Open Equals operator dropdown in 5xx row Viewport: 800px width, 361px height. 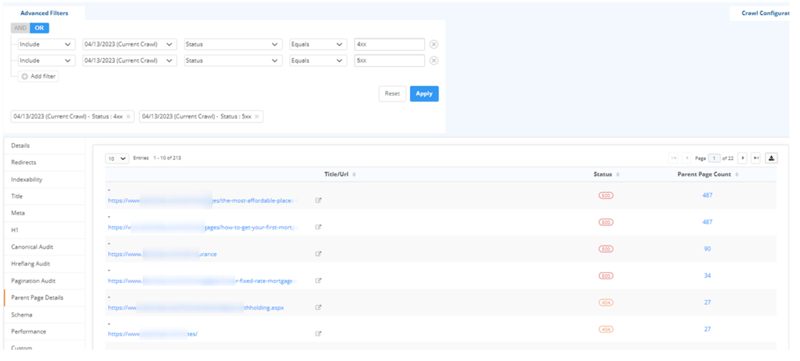tap(318, 61)
